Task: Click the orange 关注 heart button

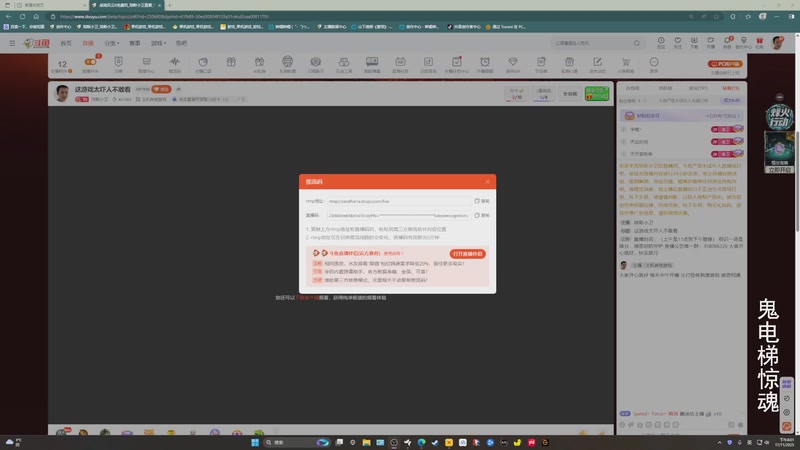Action: (x=161, y=89)
